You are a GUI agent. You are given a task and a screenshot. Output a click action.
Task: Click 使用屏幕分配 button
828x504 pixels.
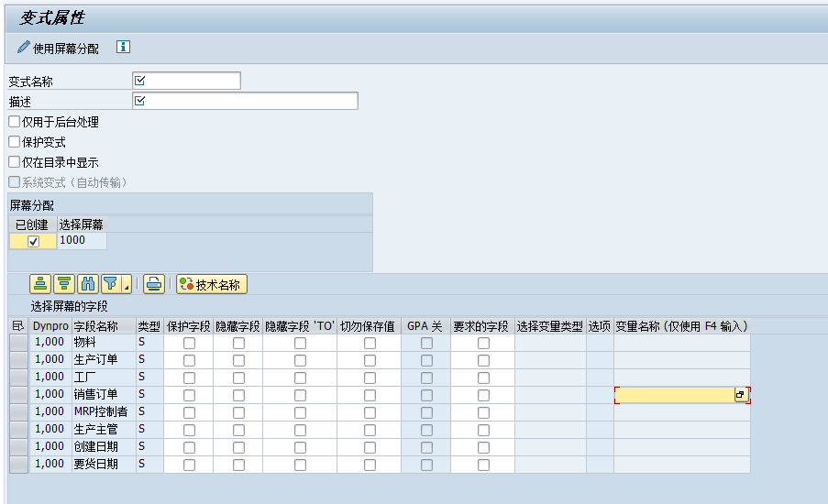click(58, 48)
